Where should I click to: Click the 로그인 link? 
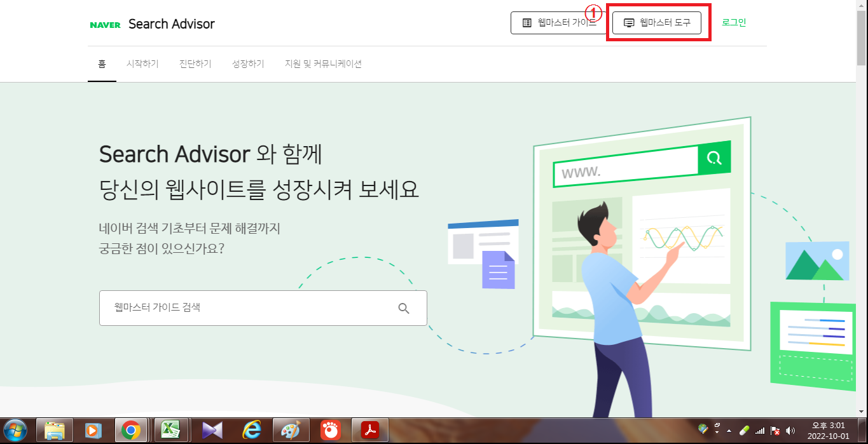tap(734, 22)
